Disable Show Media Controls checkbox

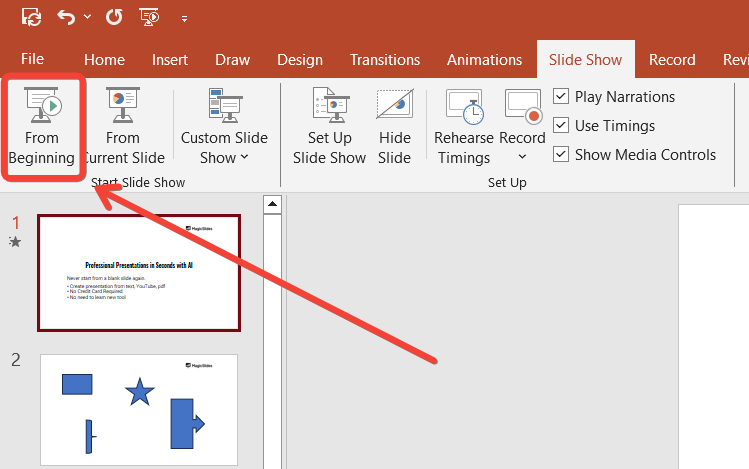click(562, 155)
